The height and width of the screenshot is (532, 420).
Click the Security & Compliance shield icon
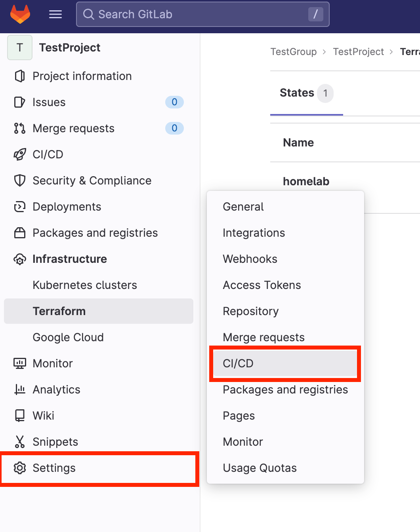19,180
